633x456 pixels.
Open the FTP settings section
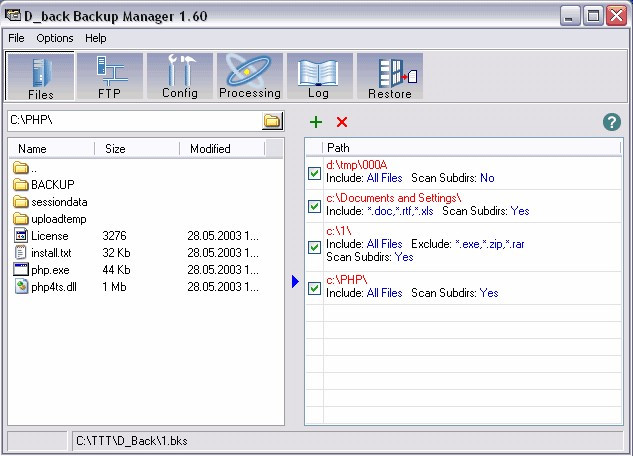110,76
